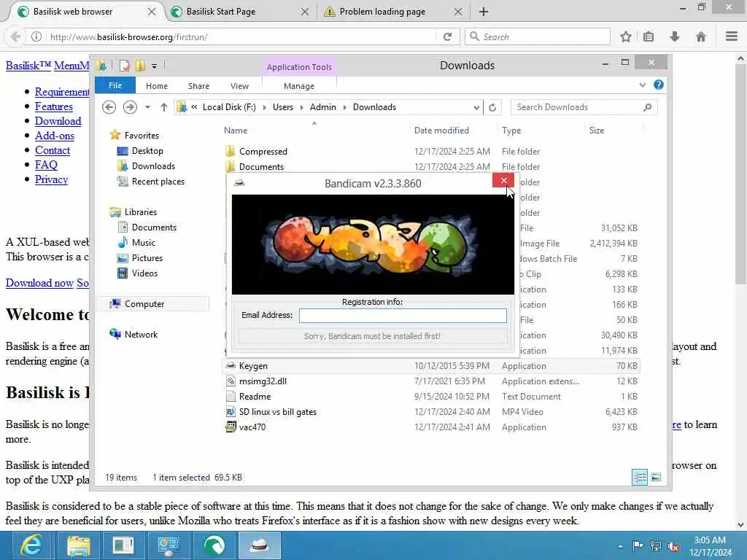Screen dimensions: 747x560
Task: Open Basilisk browser taskbar icon
Action: pyautogui.click(x=214, y=545)
